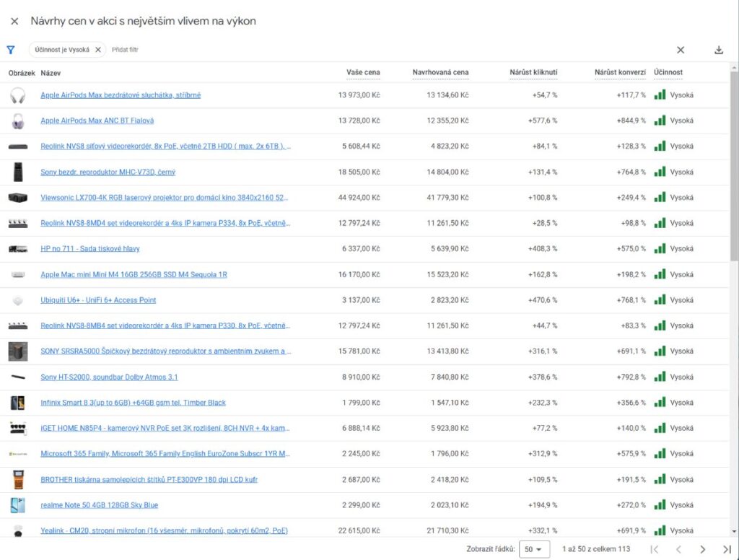Viewport: 739px width, 560px height.
Task: Open Yealink CM20 stropní mikrofon link
Action: click(x=164, y=530)
